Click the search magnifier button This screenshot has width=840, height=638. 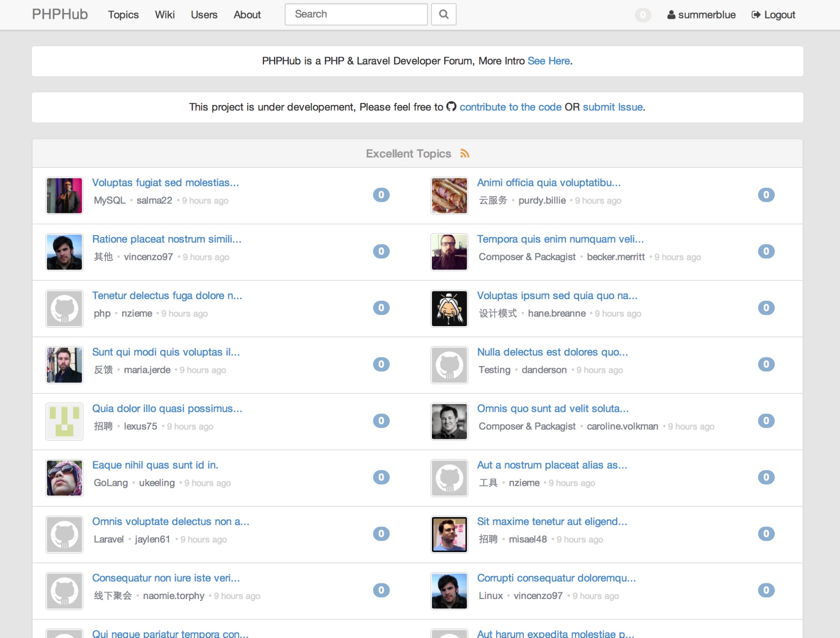point(443,14)
